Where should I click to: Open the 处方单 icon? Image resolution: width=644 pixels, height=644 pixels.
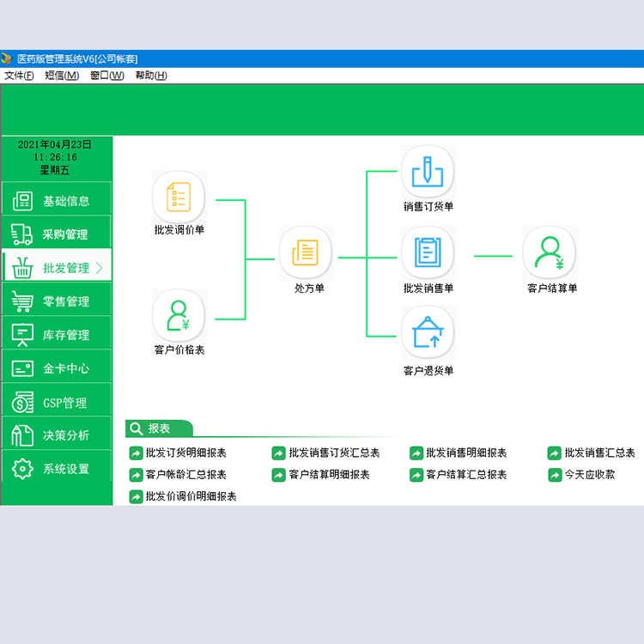pos(306,253)
